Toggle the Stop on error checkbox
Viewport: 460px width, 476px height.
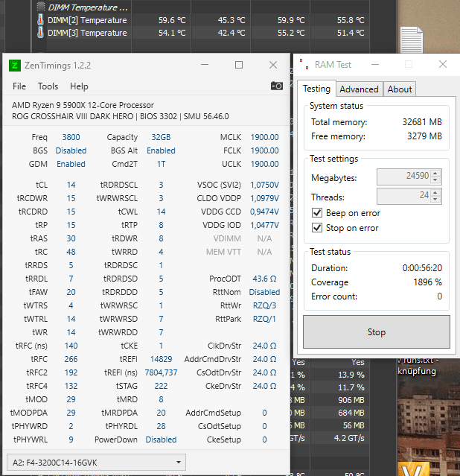[x=317, y=228]
